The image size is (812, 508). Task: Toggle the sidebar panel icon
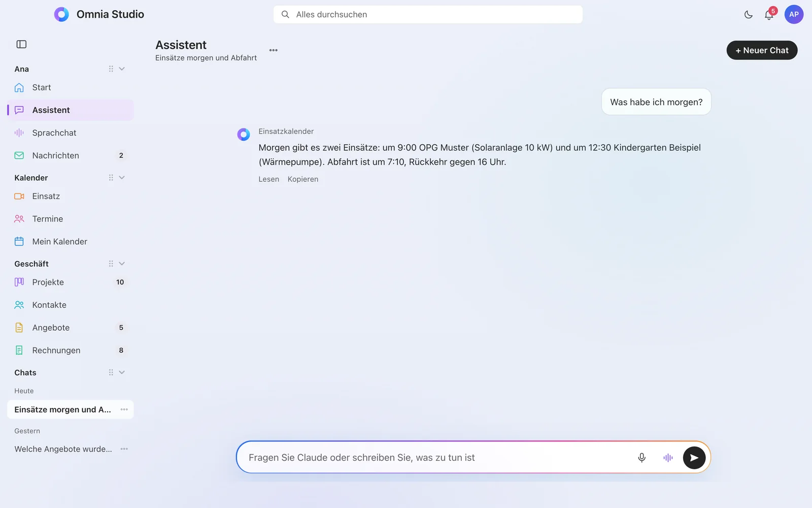21,44
